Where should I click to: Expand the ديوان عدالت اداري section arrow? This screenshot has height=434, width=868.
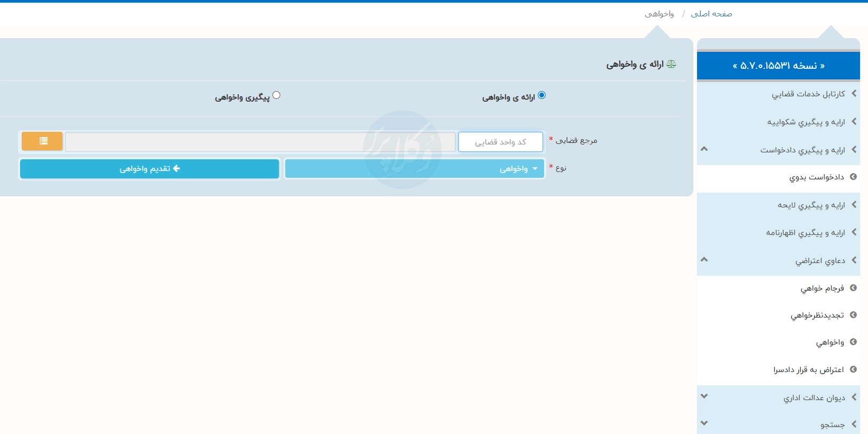click(704, 396)
